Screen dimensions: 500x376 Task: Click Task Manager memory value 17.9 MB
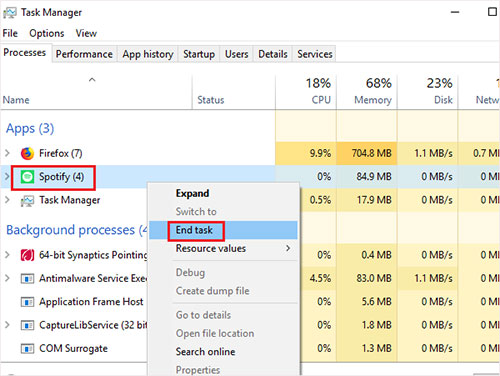[x=374, y=200]
